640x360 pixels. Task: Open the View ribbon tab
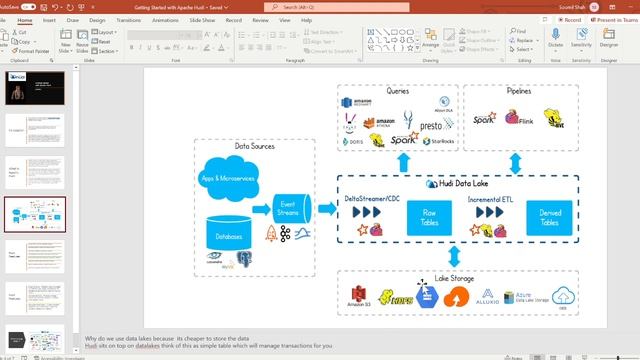point(284,20)
